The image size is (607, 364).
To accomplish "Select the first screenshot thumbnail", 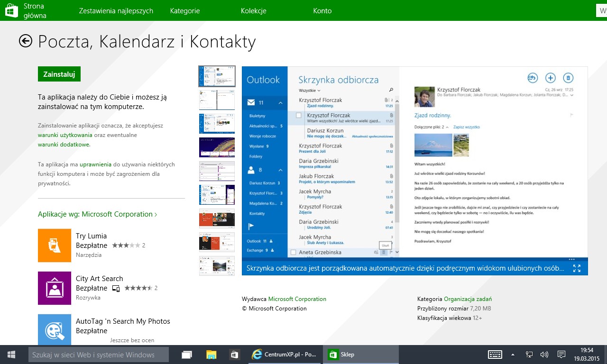I will click(x=217, y=76).
